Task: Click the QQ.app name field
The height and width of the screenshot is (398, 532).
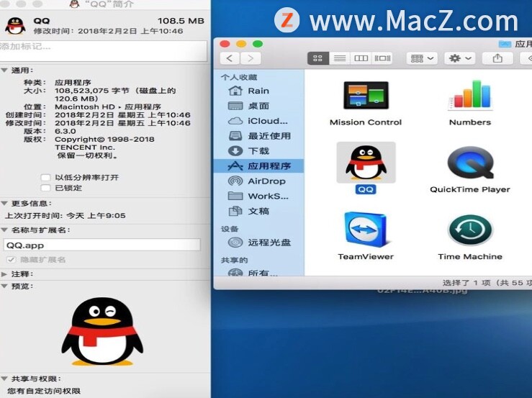Action: (102, 245)
